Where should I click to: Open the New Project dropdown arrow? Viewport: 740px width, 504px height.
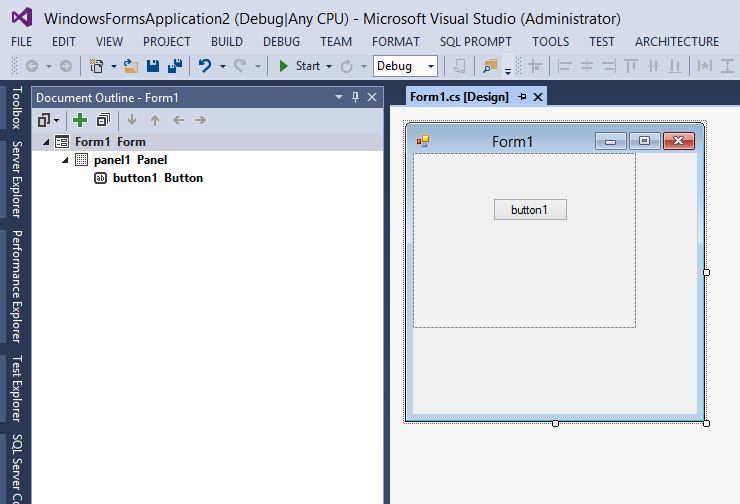[114, 67]
